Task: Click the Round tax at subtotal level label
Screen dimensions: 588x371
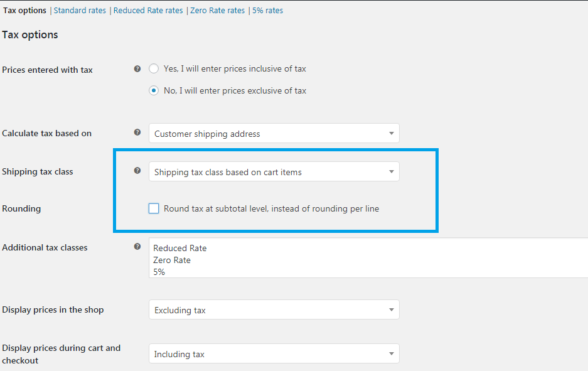Action: pos(271,208)
